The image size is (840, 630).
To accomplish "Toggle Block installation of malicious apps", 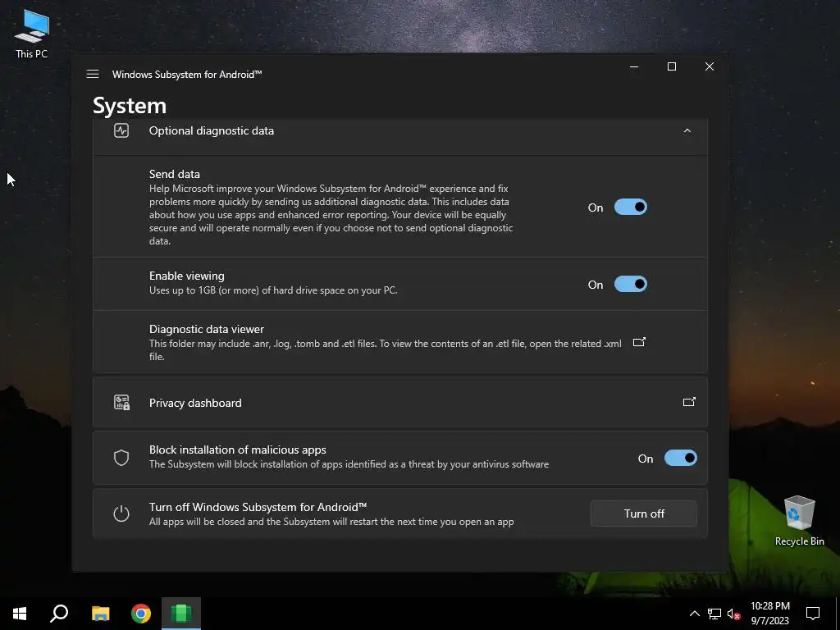I will tap(680, 458).
